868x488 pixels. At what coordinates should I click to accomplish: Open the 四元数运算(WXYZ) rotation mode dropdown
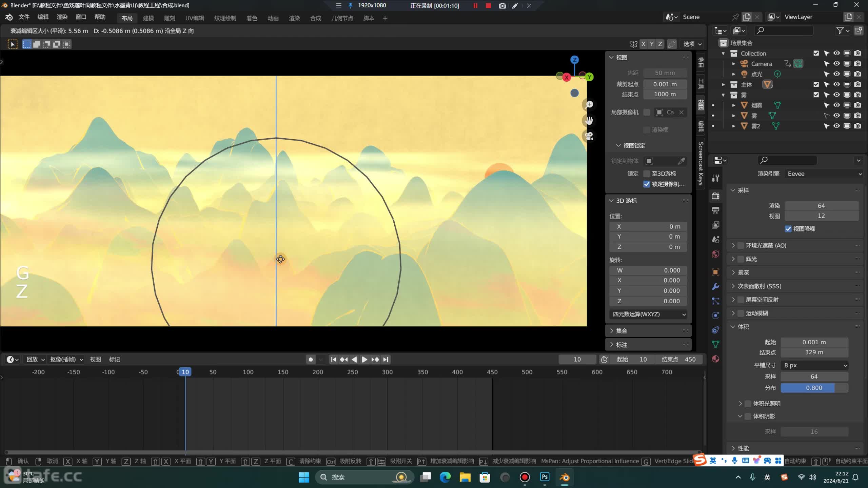648,314
